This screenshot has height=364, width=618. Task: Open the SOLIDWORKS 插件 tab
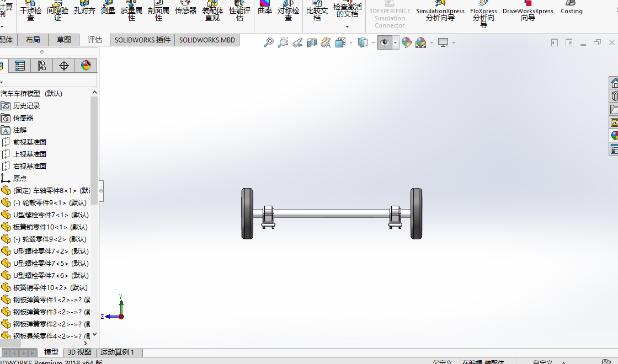point(142,40)
